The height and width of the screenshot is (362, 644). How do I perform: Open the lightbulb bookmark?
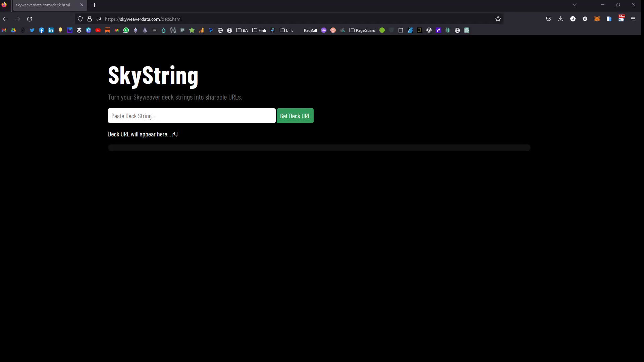pos(60,30)
